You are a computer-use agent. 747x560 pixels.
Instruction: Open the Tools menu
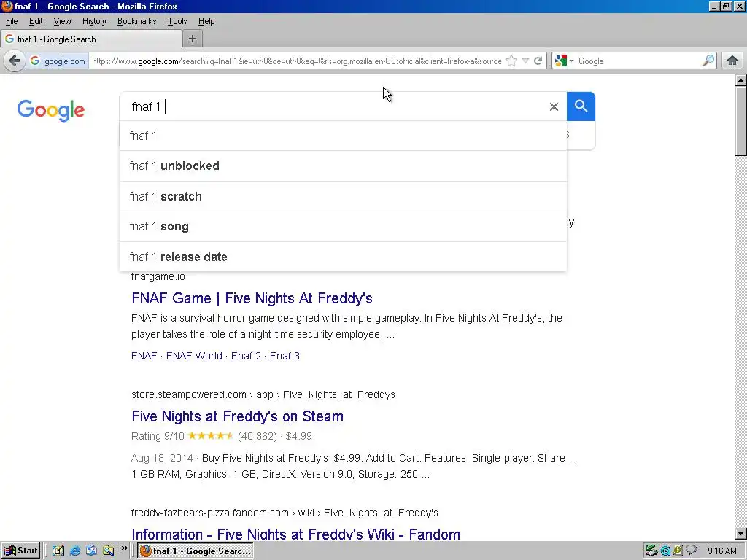(x=177, y=21)
